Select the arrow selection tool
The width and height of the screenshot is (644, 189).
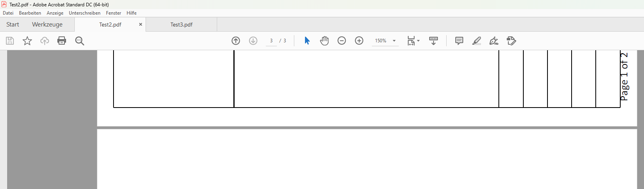click(x=307, y=41)
